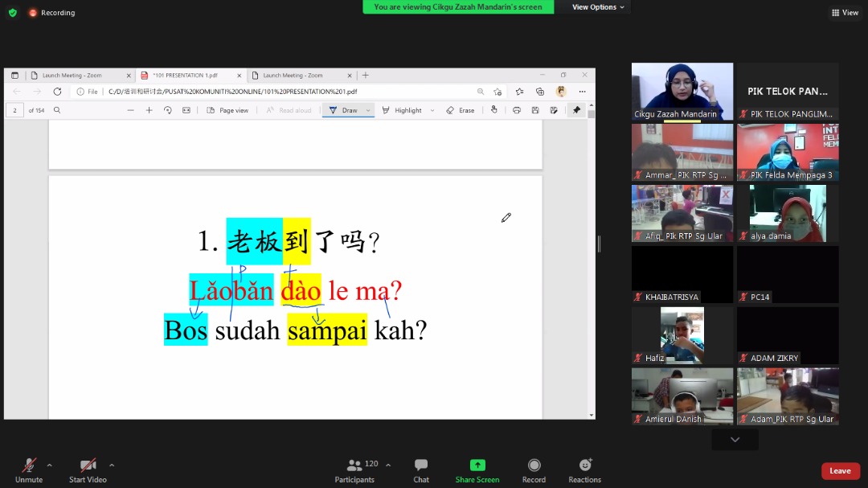The height and width of the screenshot is (488, 868).
Task: Expand audio options caret beside Unmute
Action: click(x=49, y=465)
